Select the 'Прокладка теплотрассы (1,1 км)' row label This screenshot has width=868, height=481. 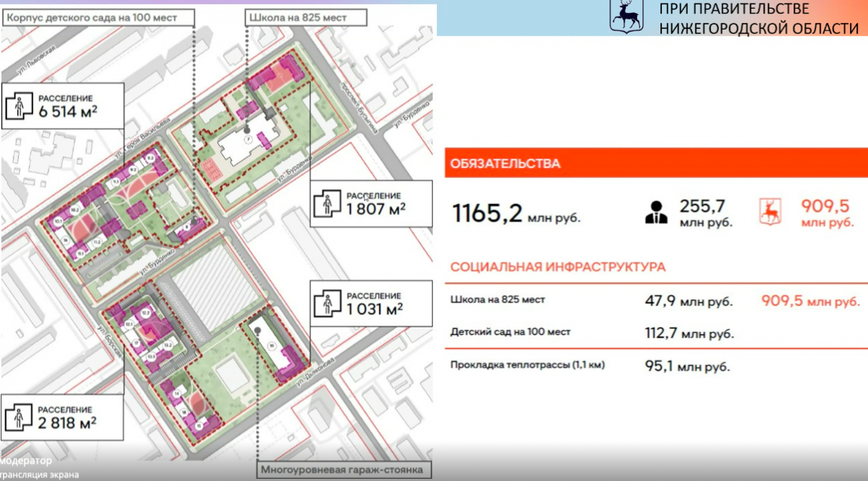[527, 365]
